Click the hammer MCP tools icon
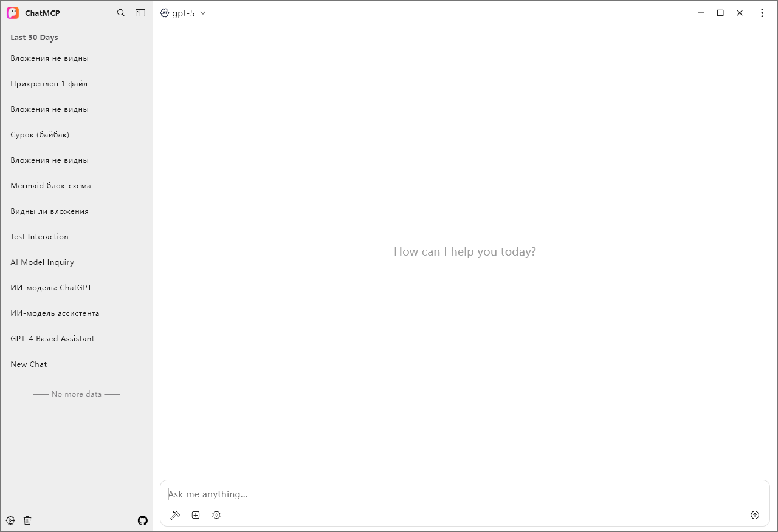 [x=175, y=515]
